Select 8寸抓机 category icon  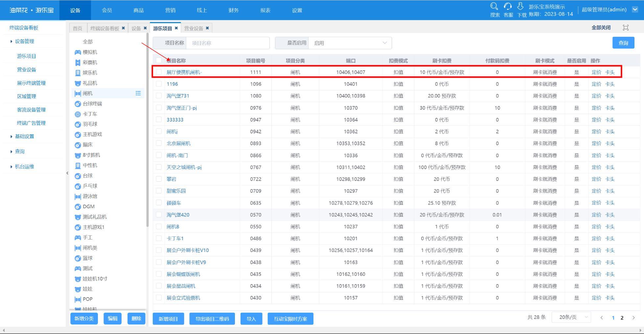[78, 155]
